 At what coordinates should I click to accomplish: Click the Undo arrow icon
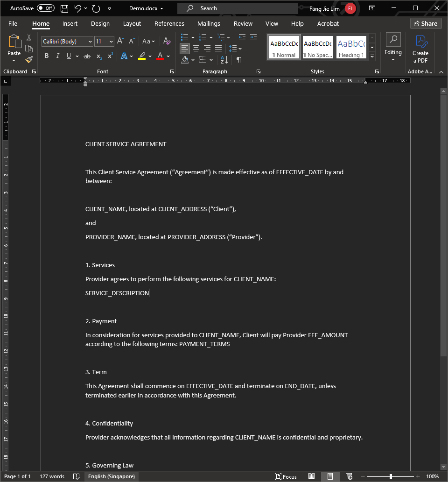[77, 8]
